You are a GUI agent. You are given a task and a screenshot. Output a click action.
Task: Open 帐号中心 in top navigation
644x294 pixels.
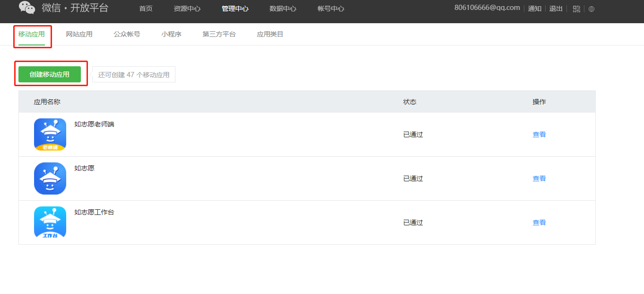tap(331, 9)
